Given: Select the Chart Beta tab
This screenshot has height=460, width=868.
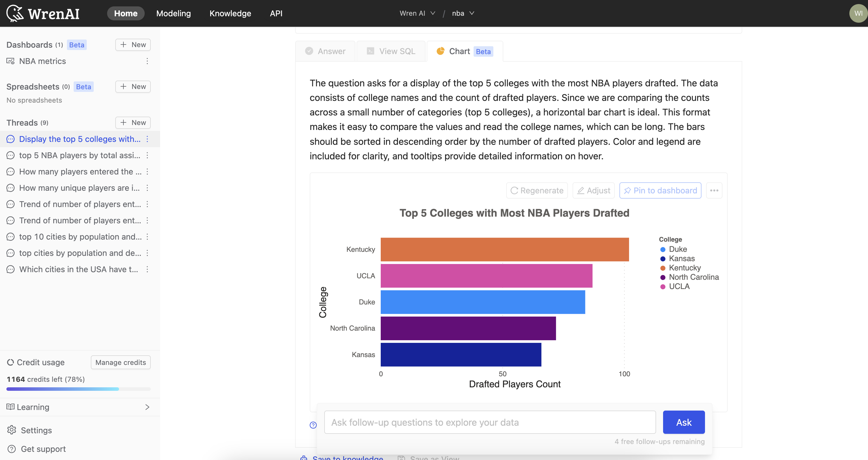Looking at the screenshot, I should coord(465,51).
